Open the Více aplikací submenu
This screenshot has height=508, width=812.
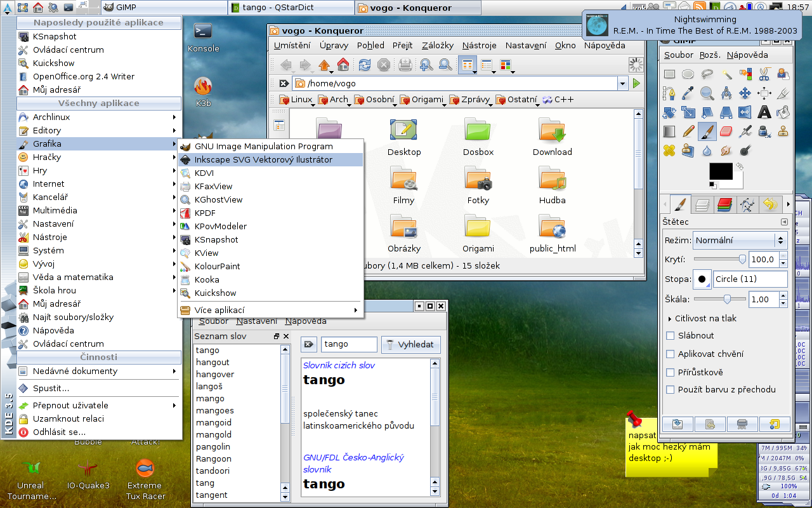click(x=270, y=310)
